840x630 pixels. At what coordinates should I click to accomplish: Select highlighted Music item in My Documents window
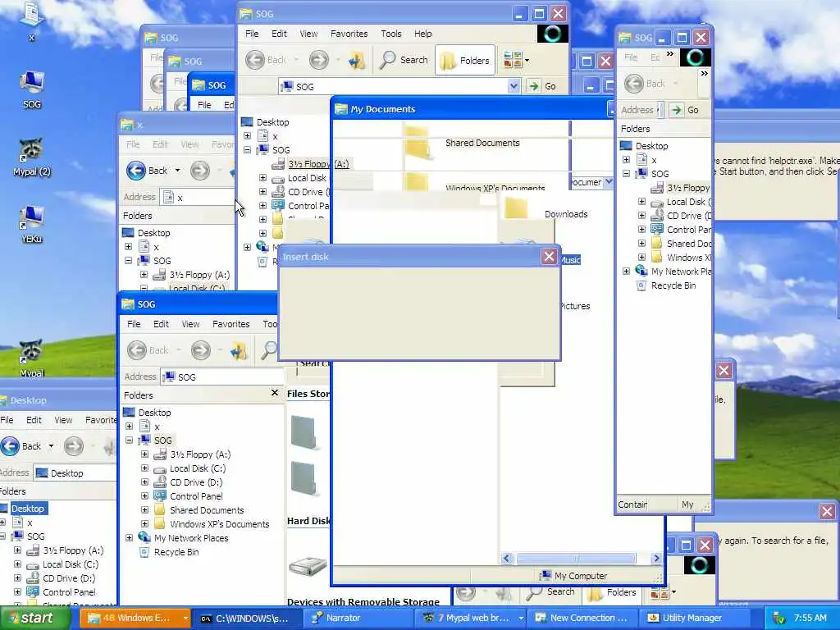tap(571, 260)
